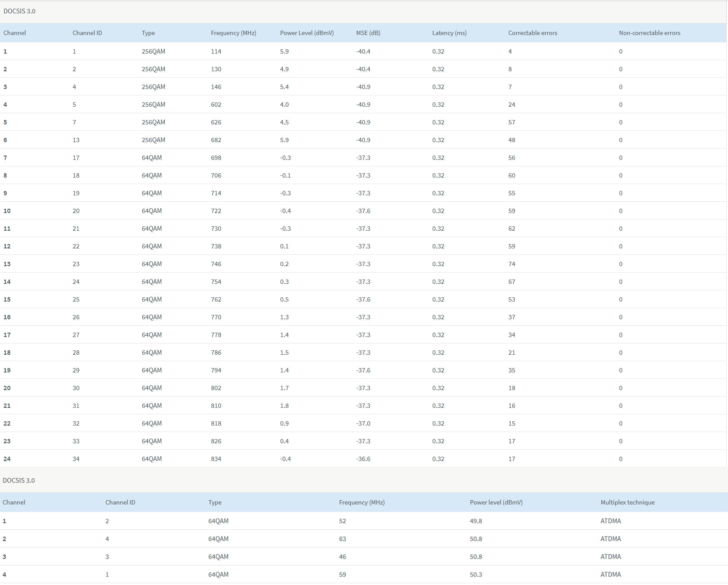This screenshot has height=585, width=728.
Task: Select upstream channel with frequency 63
Action: tap(364, 539)
